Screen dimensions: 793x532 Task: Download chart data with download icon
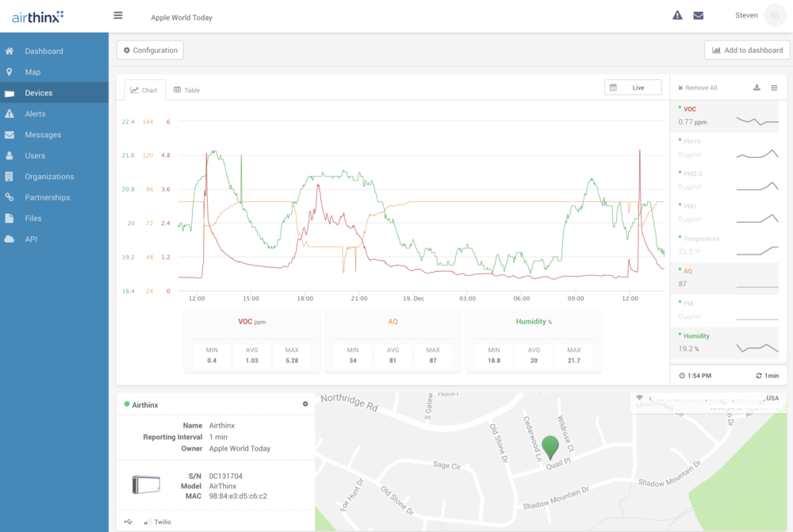point(757,87)
